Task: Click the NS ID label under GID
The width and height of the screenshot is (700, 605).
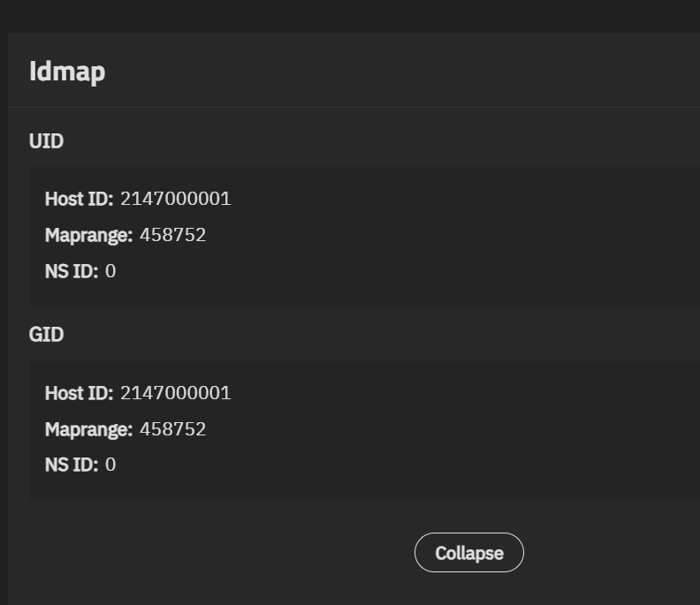Action: click(71, 465)
